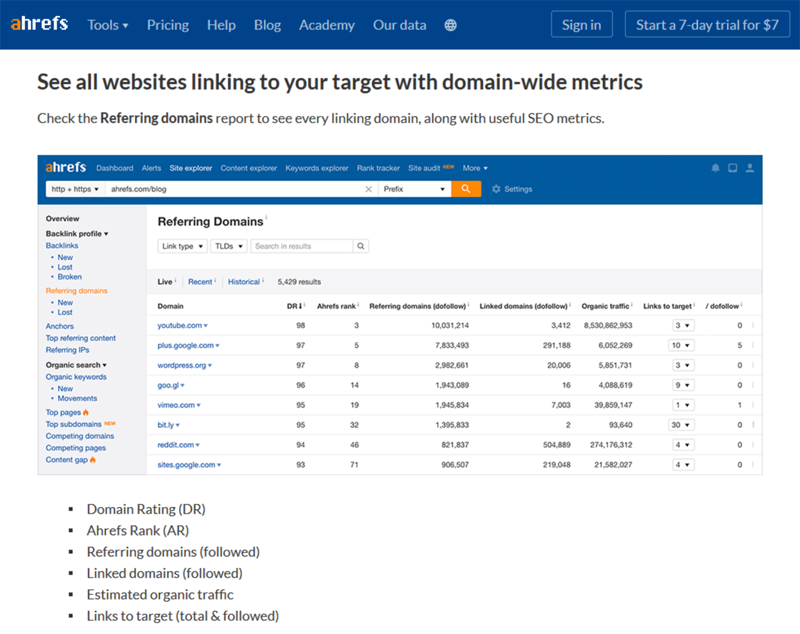Open Anchors report in sidebar

coord(60,326)
